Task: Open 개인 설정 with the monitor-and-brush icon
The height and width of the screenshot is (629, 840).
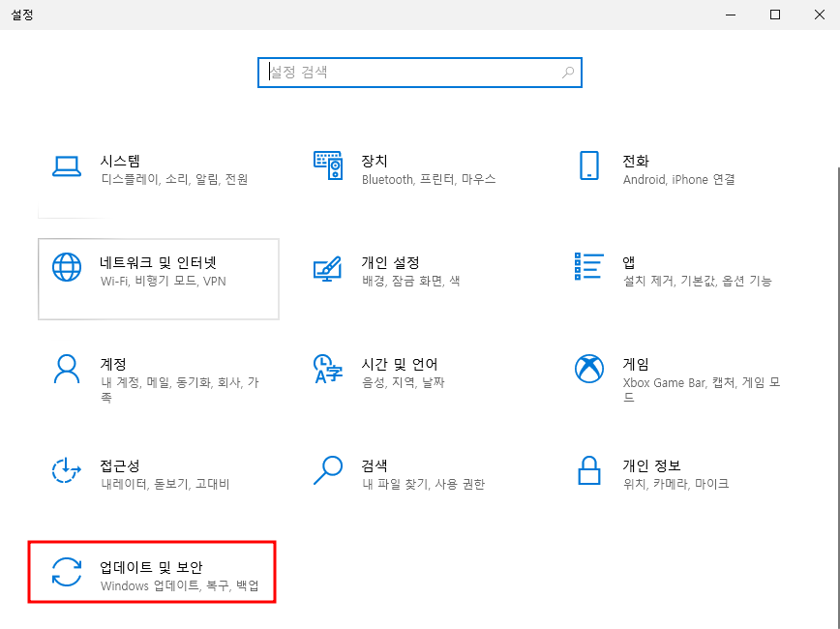Action: 329,269
